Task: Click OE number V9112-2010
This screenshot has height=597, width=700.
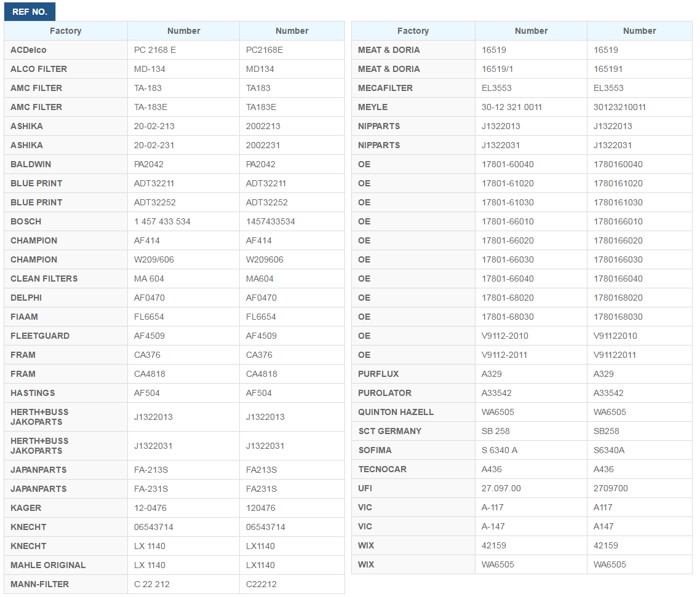Action: click(505, 336)
